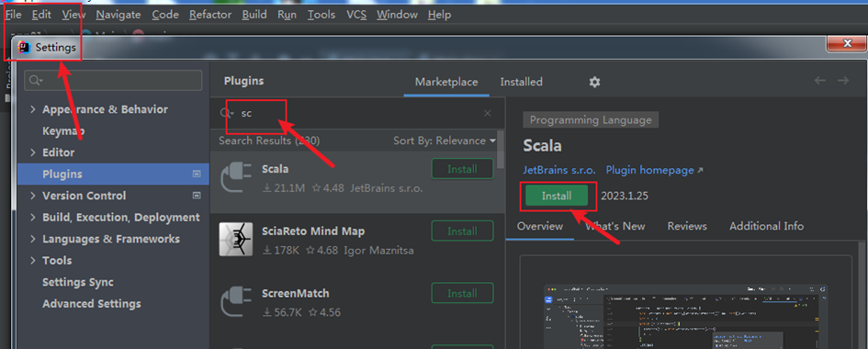Image resolution: width=868 pixels, height=349 pixels.
Task: Click the project-level indicator icon beside Version Control
Action: pyautogui.click(x=196, y=196)
